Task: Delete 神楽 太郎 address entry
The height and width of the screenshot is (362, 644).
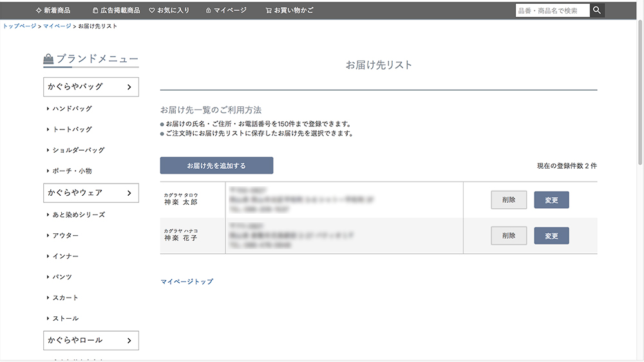Action: point(509,200)
